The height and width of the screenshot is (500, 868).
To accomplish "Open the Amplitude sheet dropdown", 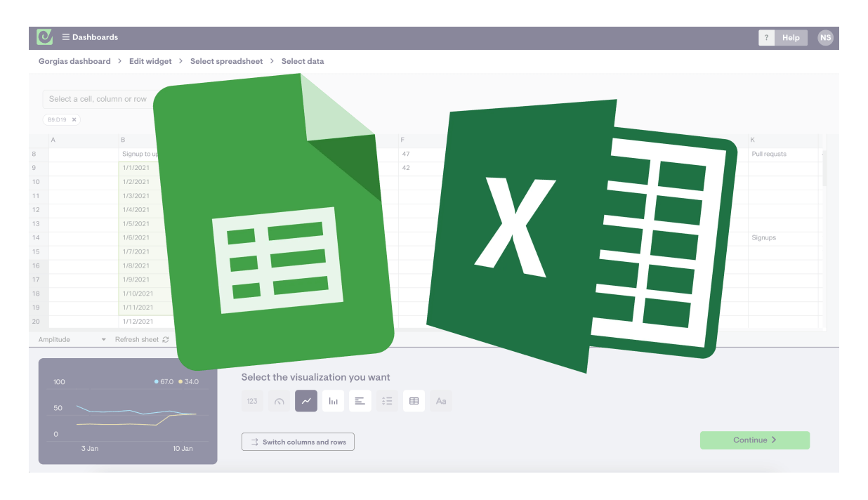I will (x=72, y=340).
